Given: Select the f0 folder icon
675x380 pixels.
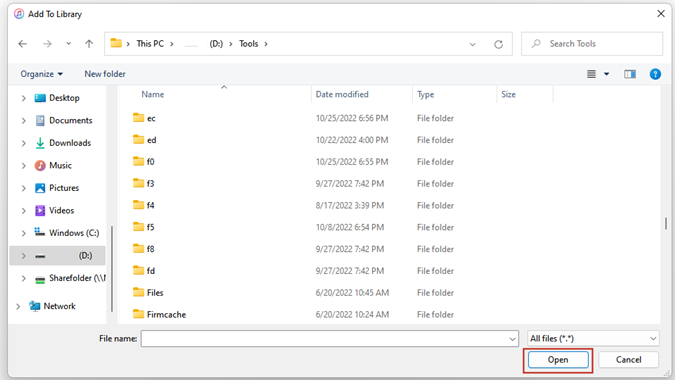Looking at the screenshot, I should 138,161.
